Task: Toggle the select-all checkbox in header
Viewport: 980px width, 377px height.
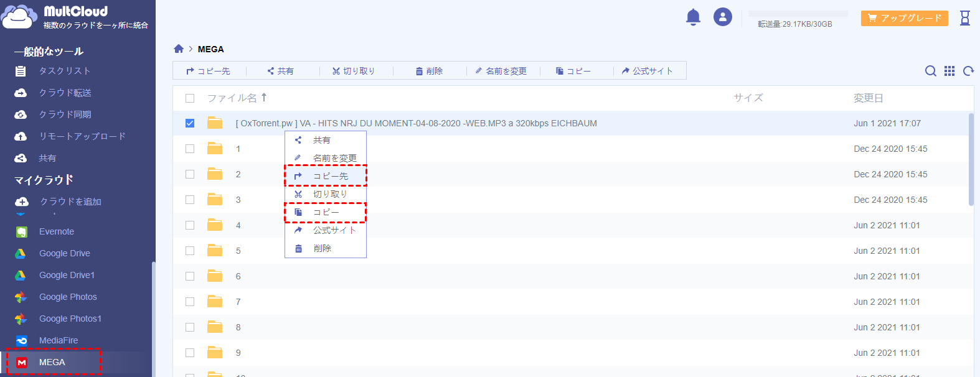Action: coord(190,98)
